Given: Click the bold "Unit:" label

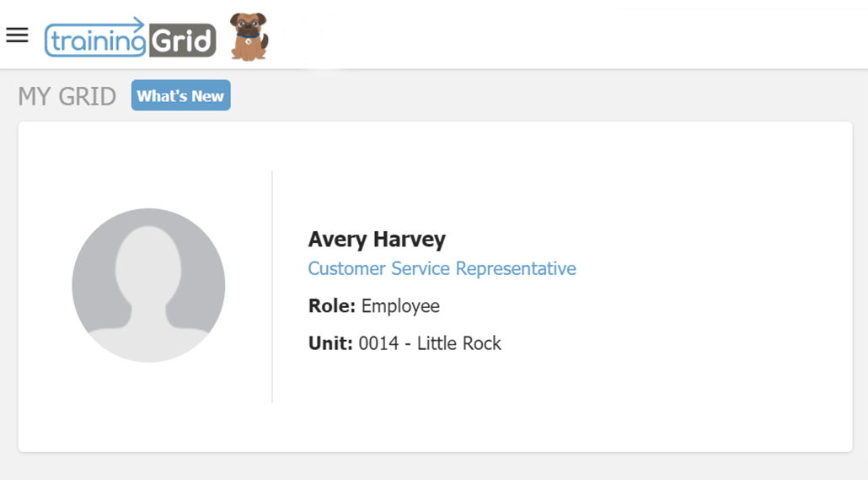Looking at the screenshot, I should click(x=330, y=343).
